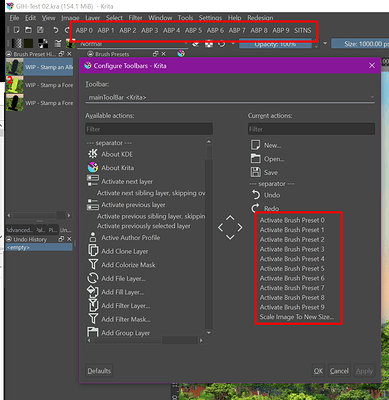Screen dimensions: 389x400
Task: Activate the ABP 2 toolbar button
Action: pos(128,30)
